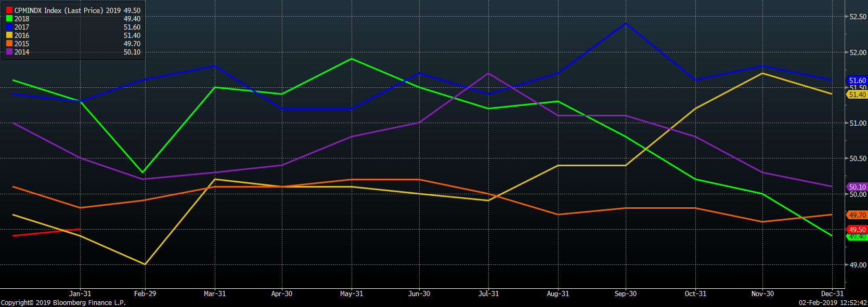868x307 pixels.
Task: Click the 02-Feb-2019 timestamp in the corner
Action: [833, 303]
